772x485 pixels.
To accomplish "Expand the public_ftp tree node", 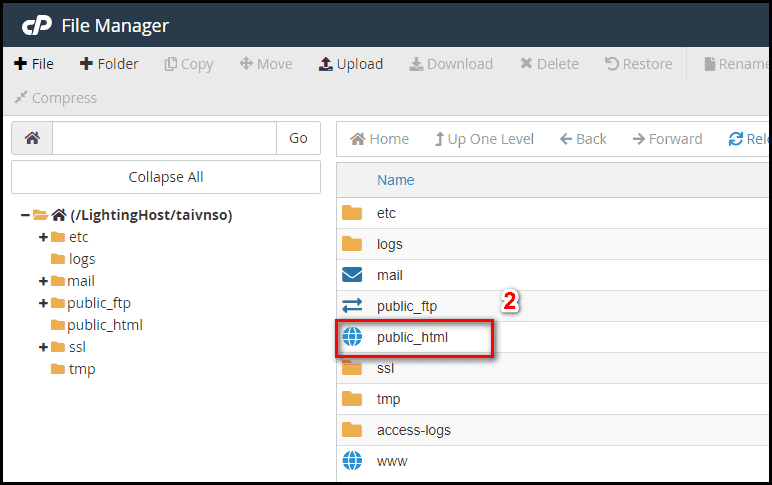I will click(x=43, y=303).
